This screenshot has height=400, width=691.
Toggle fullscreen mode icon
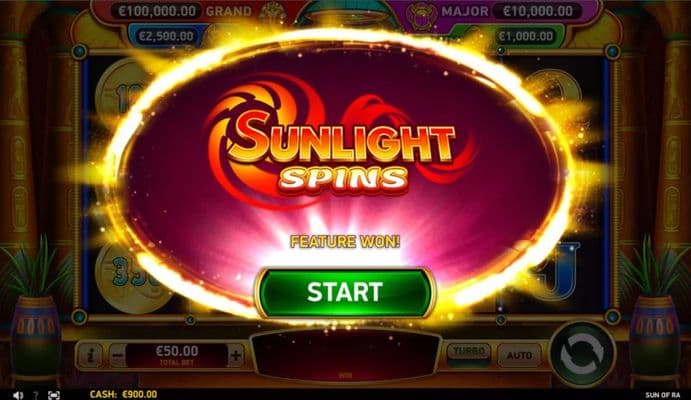tap(53, 395)
